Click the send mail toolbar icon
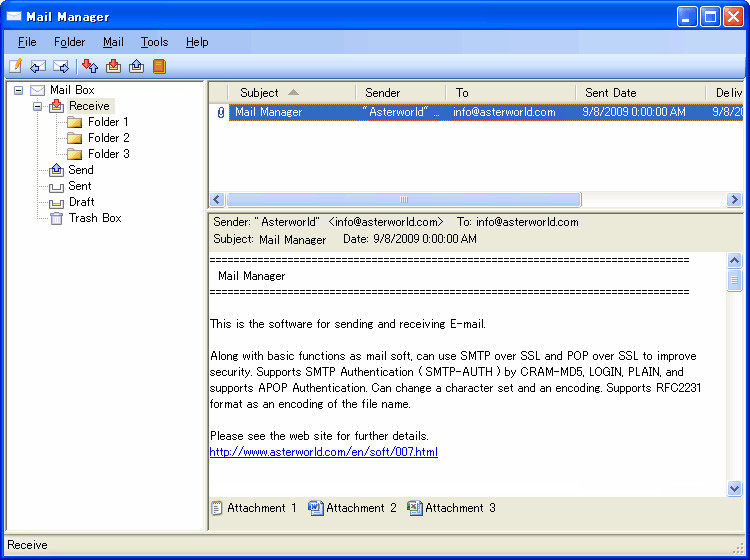The image size is (750, 560). tap(136, 66)
